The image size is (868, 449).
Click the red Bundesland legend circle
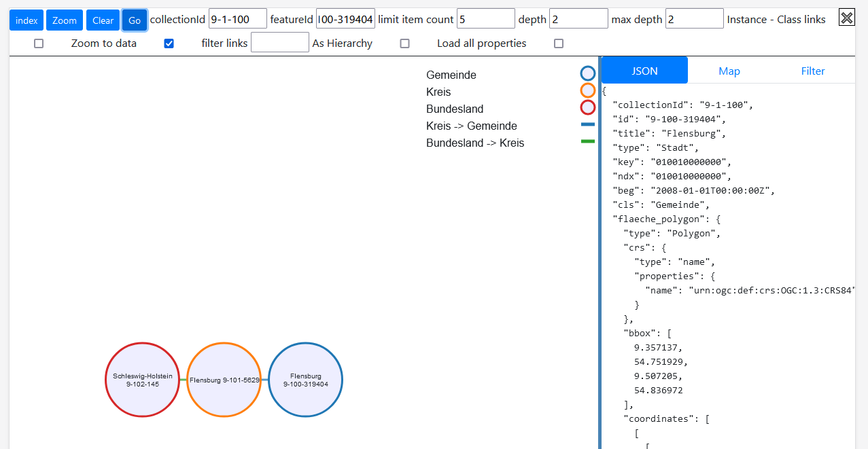pyautogui.click(x=588, y=107)
